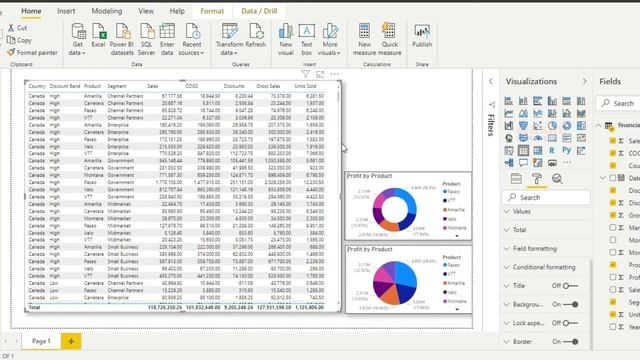
Task: Check the Prof field checkbox
Action: coord(613,277)
